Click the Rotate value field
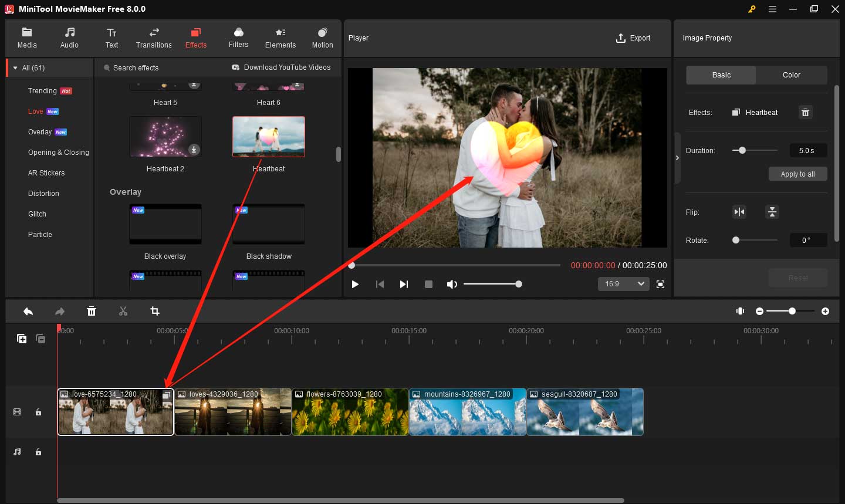The image size is (845, 504). click(808, 240)
